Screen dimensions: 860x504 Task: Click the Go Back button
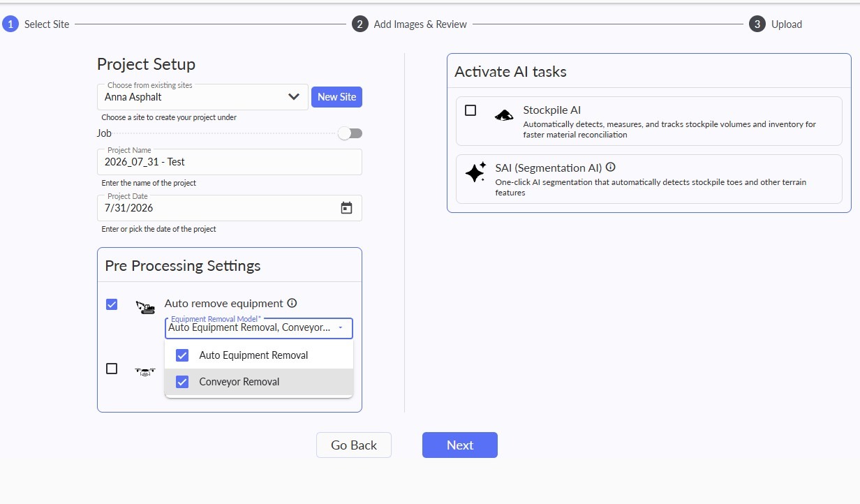(354, 445)
